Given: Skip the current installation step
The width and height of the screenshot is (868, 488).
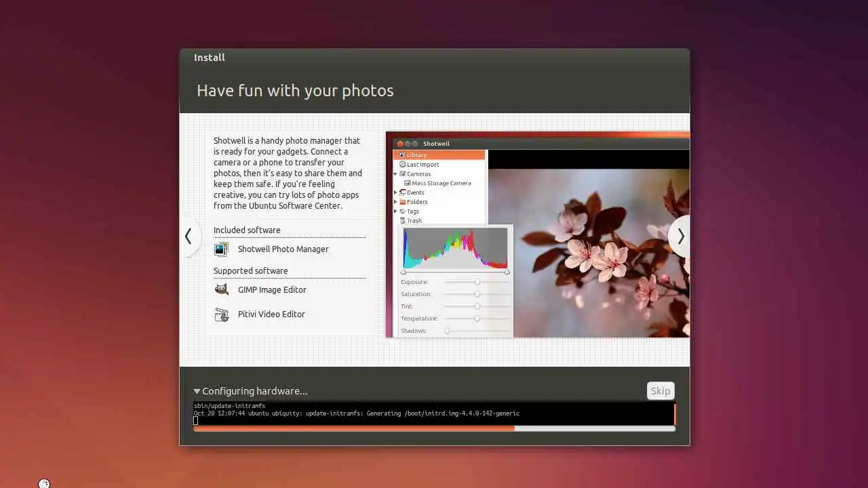Looking at the screenshot, I should point(660,390).
